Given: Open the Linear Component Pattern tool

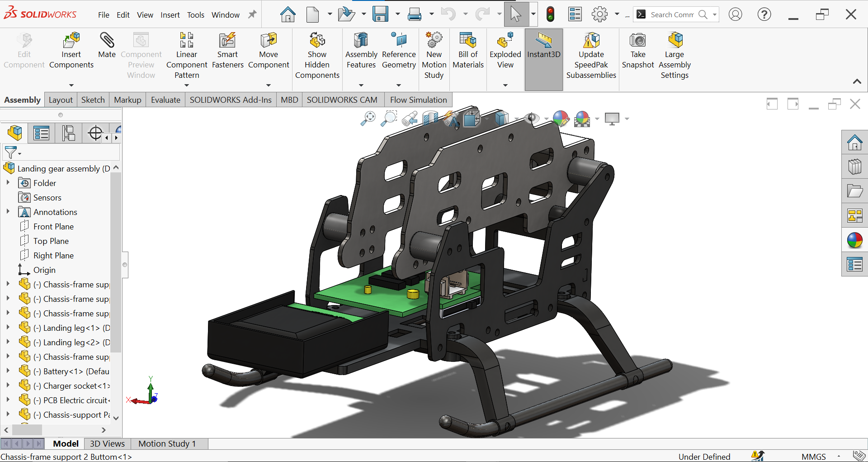Looking at the screenshot, I should (187, 55).
